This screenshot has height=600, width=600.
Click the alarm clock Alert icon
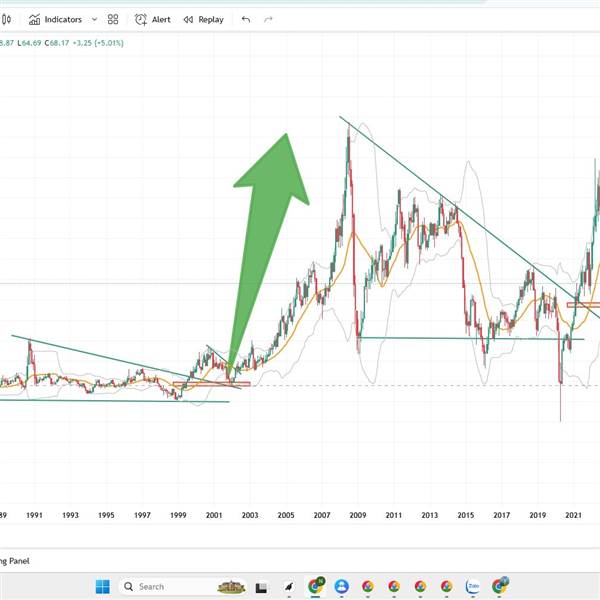[x=140, y=20]
